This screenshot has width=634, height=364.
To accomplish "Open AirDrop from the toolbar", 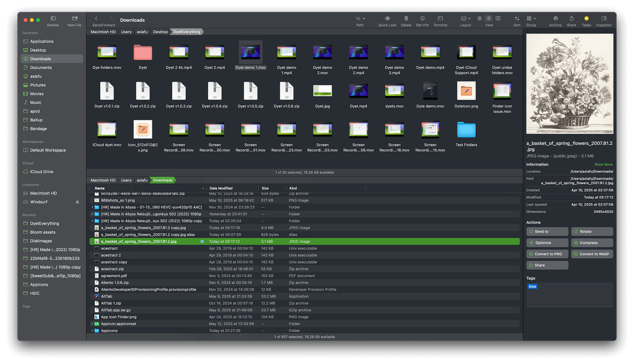I will tap(556, 19).
